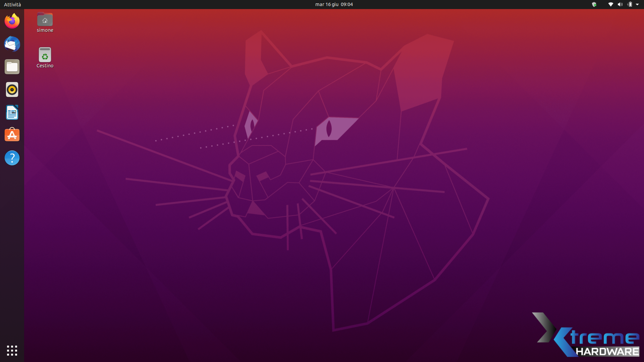Open Ubuntu Software store
This screenshot has height=362, width=644.
pyautogui.click(x=12, y=135)
